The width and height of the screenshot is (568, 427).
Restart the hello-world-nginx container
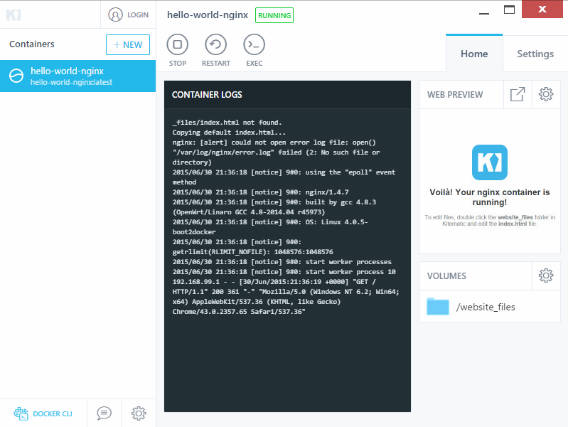point(216,51)
